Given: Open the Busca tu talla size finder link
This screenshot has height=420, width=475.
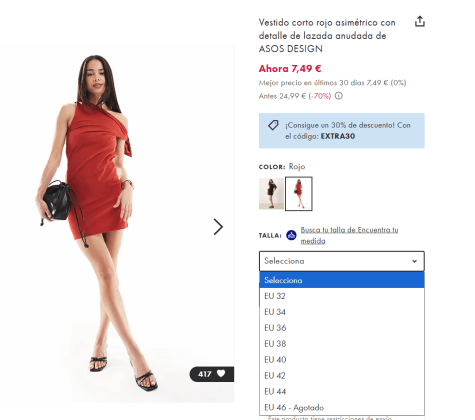Looking at the screenshot, I should [349, 235].
